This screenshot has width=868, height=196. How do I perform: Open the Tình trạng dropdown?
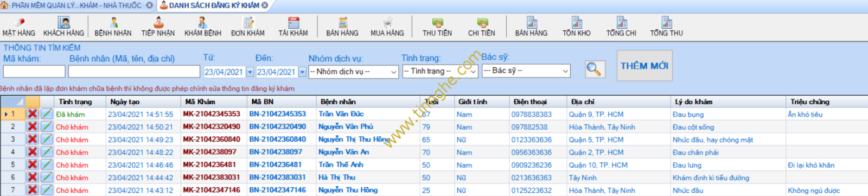click(473, 71)
